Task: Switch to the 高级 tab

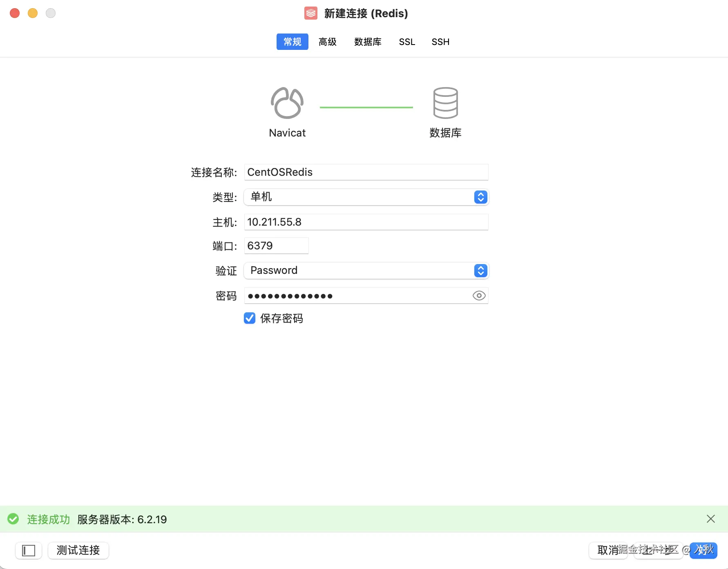Action: click(x=328, y=42)
